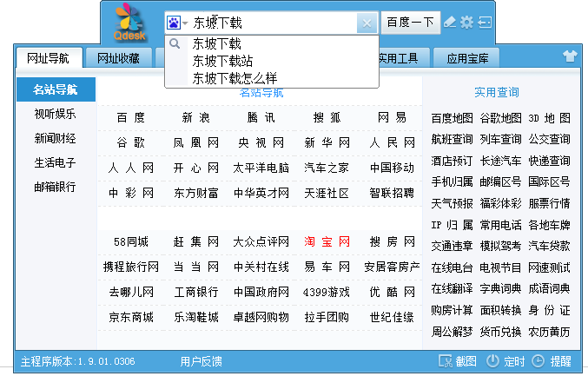
Task: Open the red 淘宝网 link
Action: click(x=327, y=241)
